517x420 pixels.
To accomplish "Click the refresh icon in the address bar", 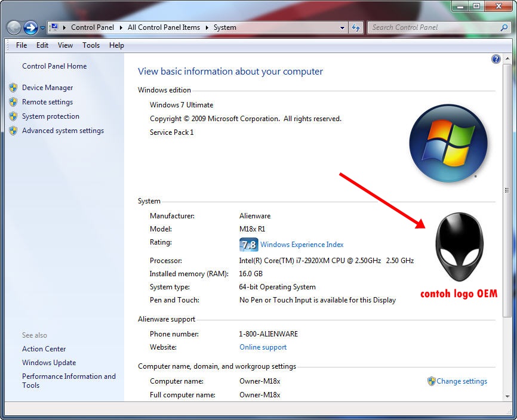I will pyautogui.click(x=355, y=27).
